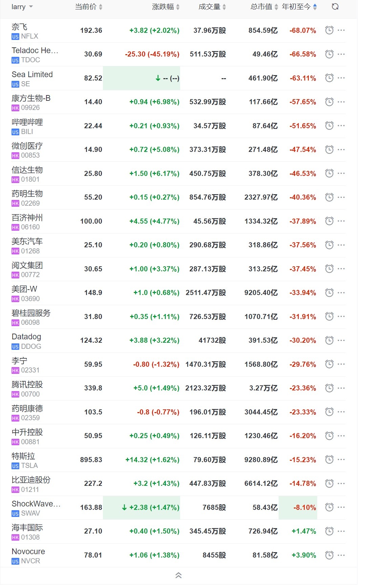Open the larry watchlist dropdown
The height and width of the screenshot is (588, 369).
[x=22, y=7]
